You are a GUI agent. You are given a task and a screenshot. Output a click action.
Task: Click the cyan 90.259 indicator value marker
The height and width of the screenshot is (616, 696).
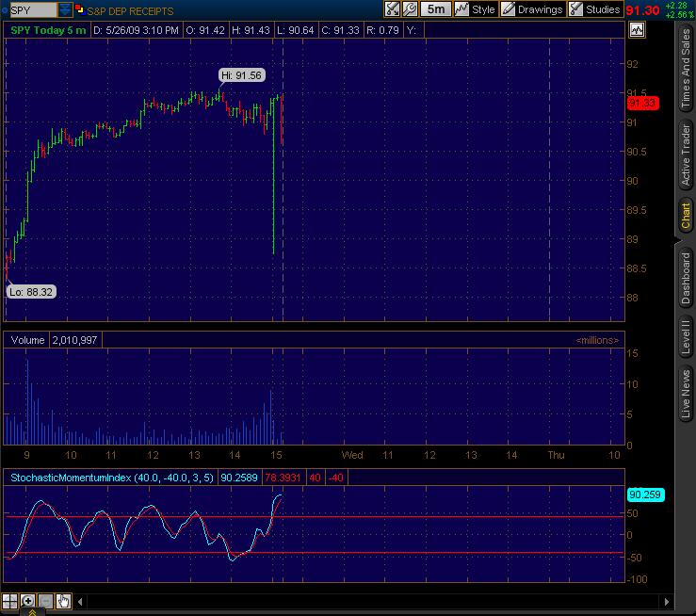[645, 494]
